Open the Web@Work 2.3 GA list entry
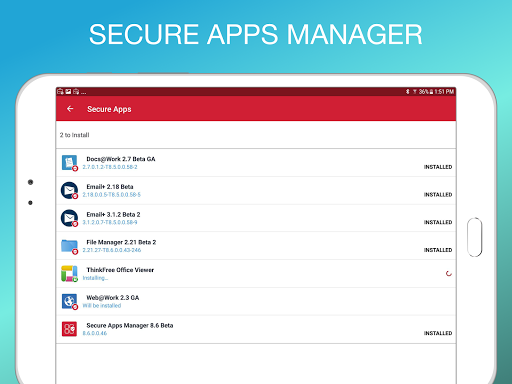Viewport: 512px width, 384px height. [256, 302]
